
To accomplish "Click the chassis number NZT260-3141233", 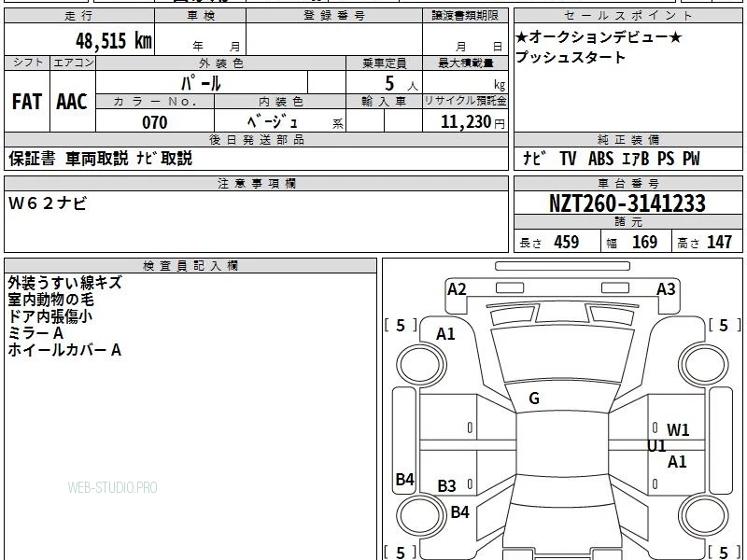I will 627,203.
